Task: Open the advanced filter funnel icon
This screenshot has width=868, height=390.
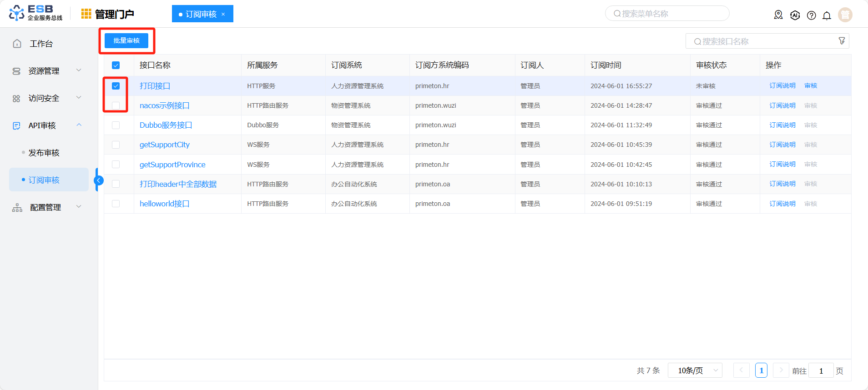Action: pyautogui.click(x=842, y=41)
